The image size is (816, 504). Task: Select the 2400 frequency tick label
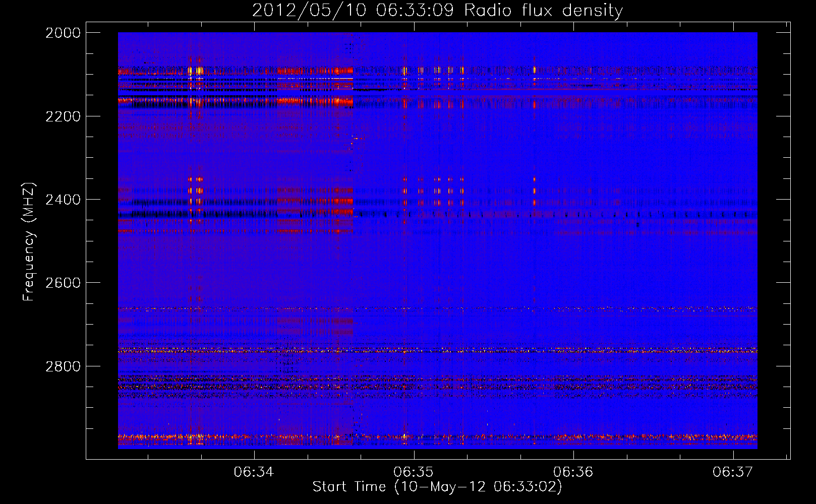pyautogui.click(x=63, y=200)
